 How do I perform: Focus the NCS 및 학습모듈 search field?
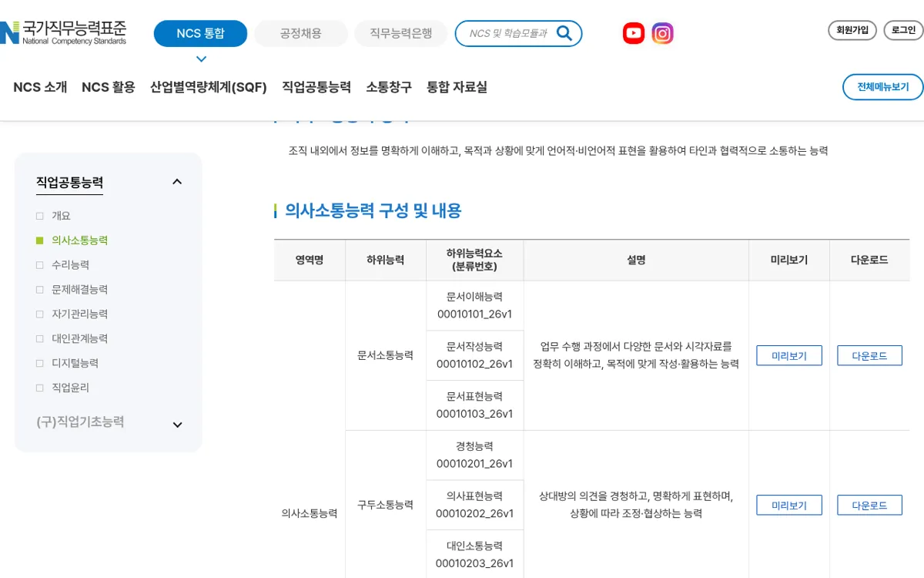click(x=508, y=33)
